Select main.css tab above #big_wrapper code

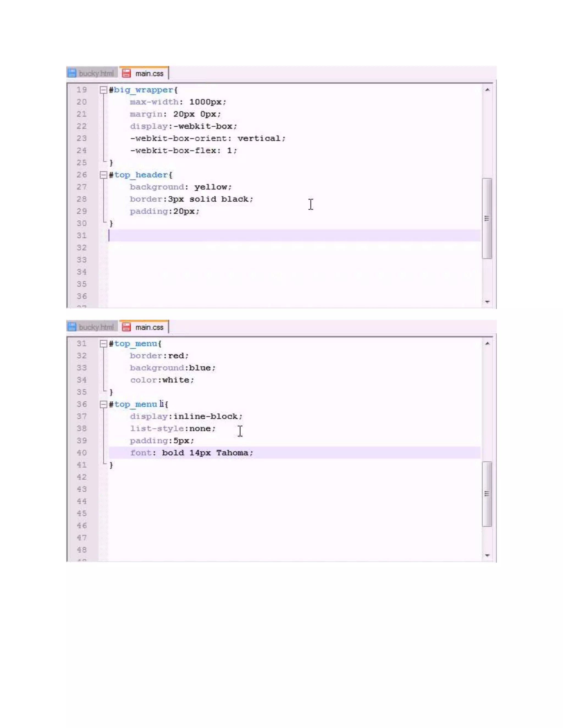(x=144, y=73)
